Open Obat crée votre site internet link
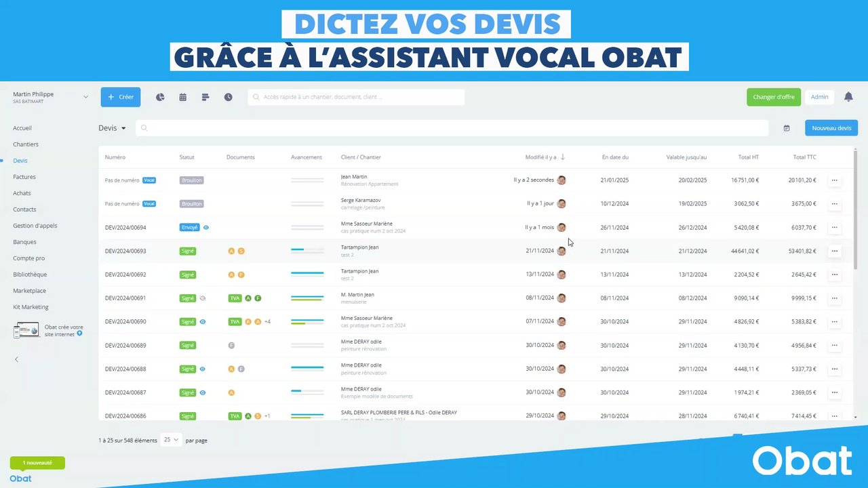The width and height of the screenshot is (868, 488). coord(64,330)
